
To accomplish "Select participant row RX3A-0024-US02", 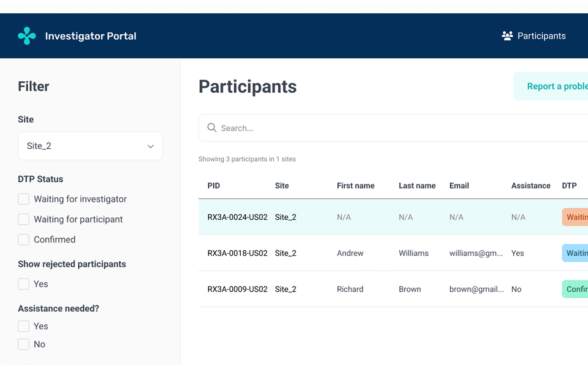I will [x=393, y=217].
